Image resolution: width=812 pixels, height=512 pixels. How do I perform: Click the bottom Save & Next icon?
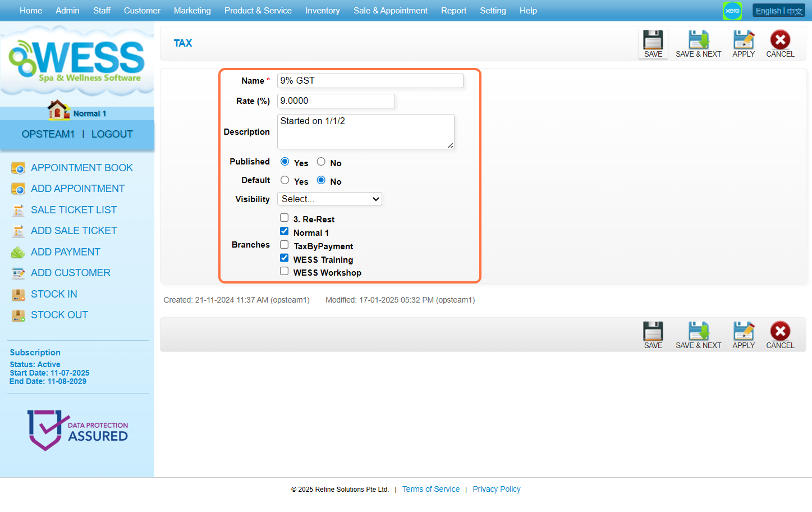point(698,331)
